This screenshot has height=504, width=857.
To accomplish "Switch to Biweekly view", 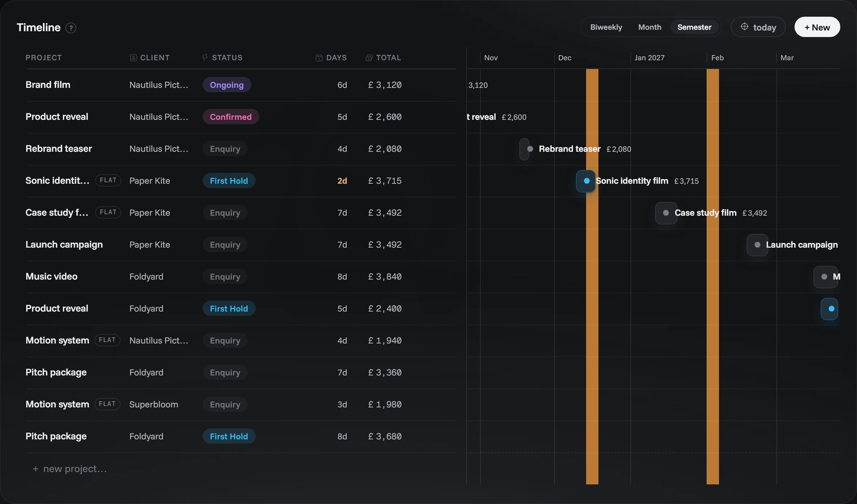I will point(606,27).
